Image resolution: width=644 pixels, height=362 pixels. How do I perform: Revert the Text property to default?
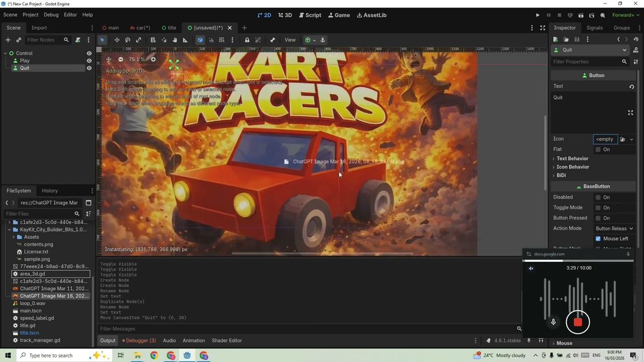632,86
